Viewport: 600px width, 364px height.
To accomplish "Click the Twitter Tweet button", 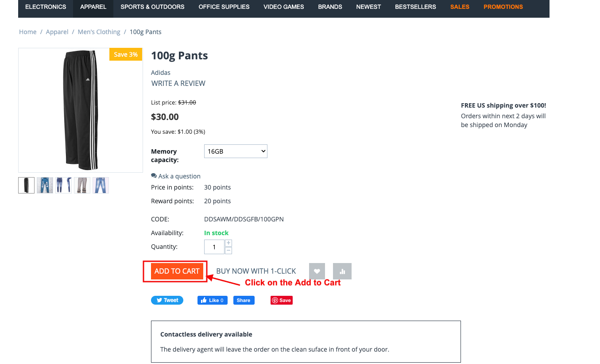I will (x=167, y=300).
